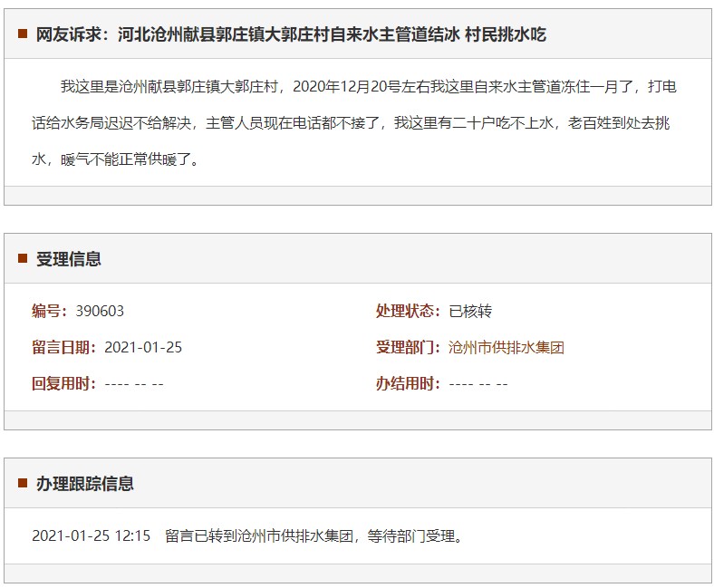This screenshot has height=588, width=714.
Task: Click the case number 390603
Action: (x=100, y=311)
